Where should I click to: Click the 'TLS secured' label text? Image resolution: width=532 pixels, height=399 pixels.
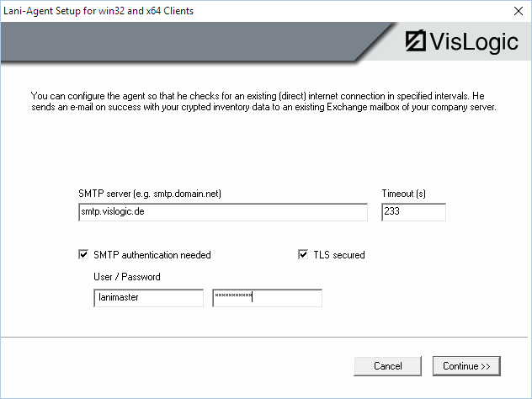[x=339, y=255]
